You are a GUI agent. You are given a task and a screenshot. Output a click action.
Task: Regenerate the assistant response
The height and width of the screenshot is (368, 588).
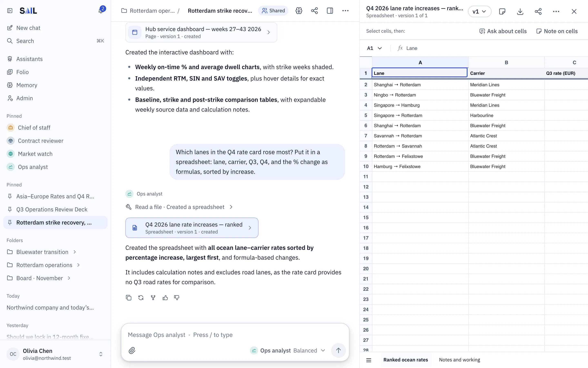coord(141,298)
